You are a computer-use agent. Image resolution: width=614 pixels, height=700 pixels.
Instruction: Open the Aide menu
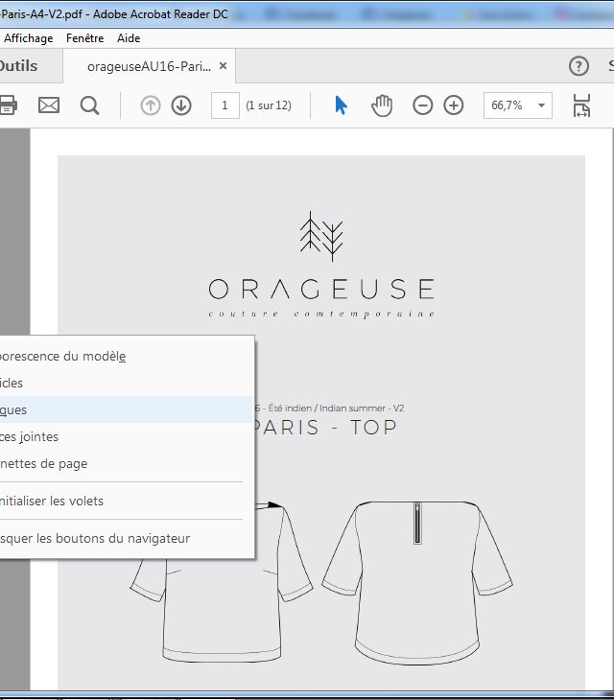click(x=129, y=38)
